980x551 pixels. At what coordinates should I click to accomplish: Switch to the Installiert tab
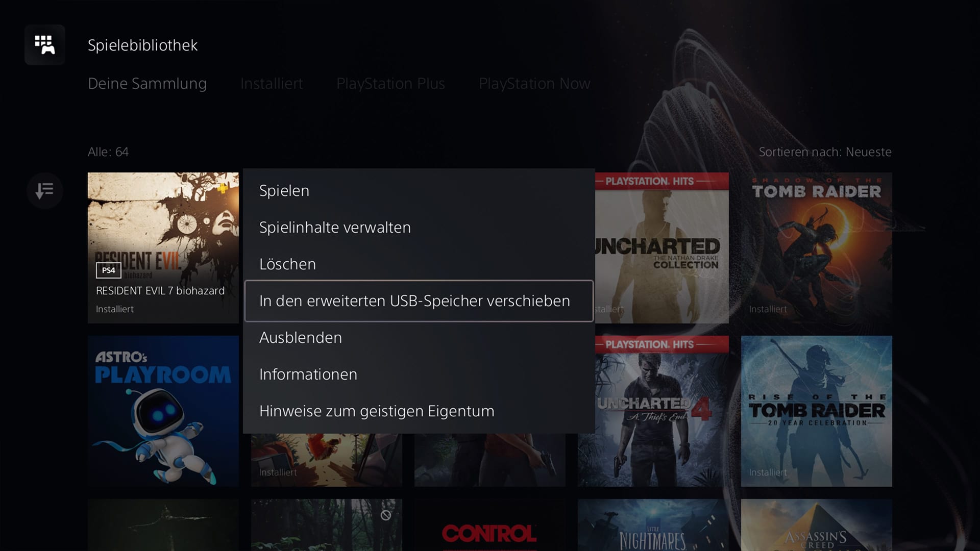pyautogui.click(x=271, y=83)
